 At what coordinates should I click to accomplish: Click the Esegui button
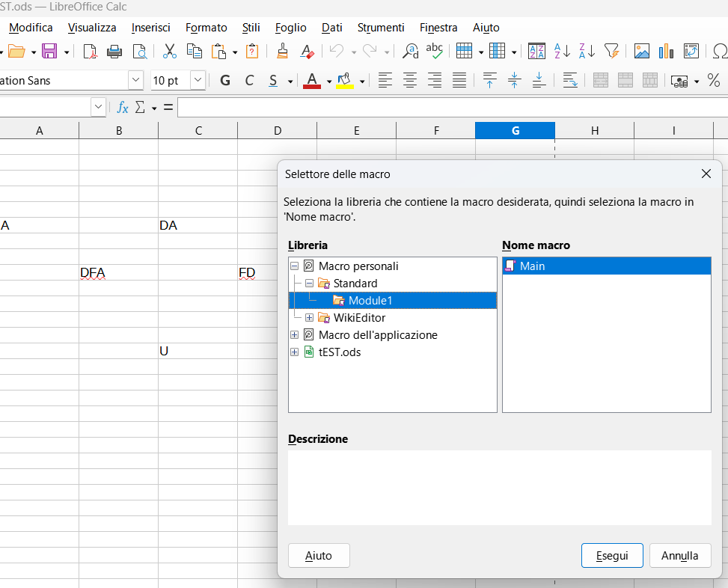611,556
